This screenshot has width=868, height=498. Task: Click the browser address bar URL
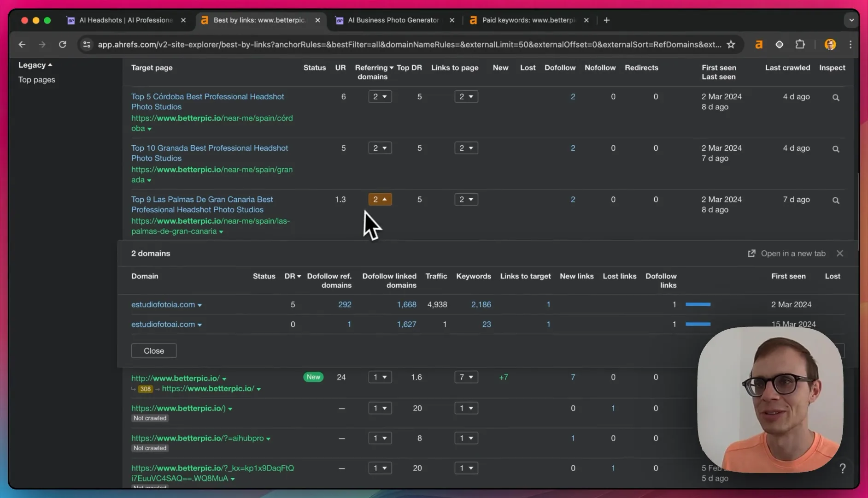(410, 45)
